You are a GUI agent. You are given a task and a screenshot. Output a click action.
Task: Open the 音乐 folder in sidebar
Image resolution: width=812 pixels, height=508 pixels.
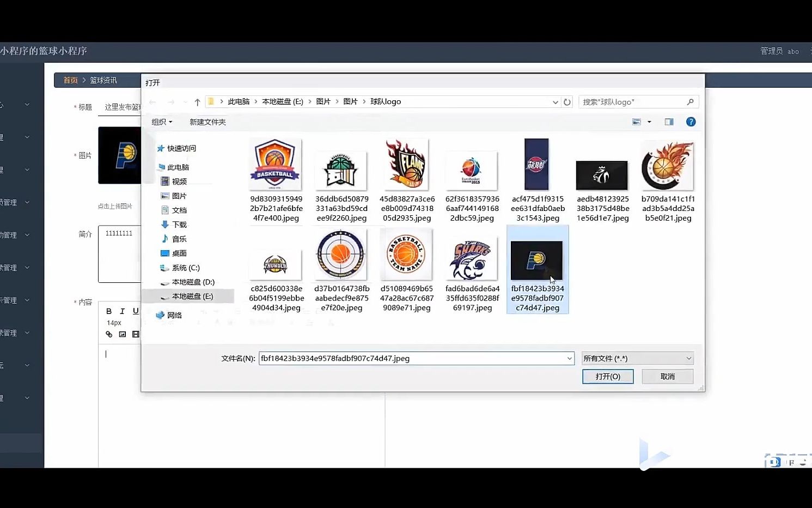pyautogui.click(x=174, y=239)
